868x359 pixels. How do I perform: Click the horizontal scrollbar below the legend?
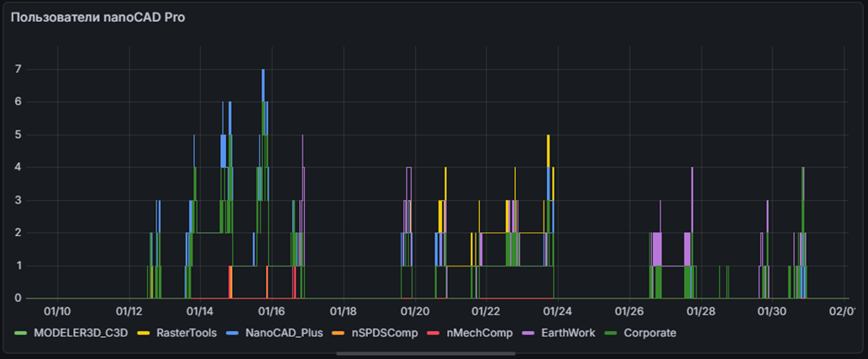click(x=425, y=354)
